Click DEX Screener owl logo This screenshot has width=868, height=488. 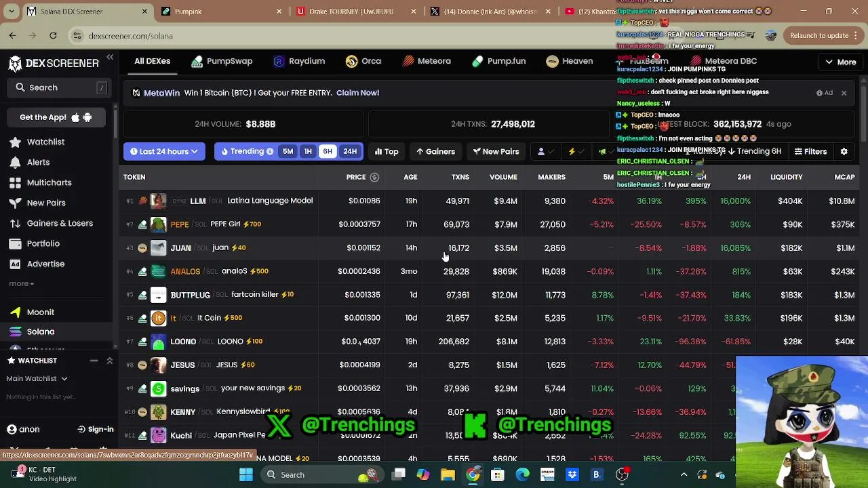point(15,64)
